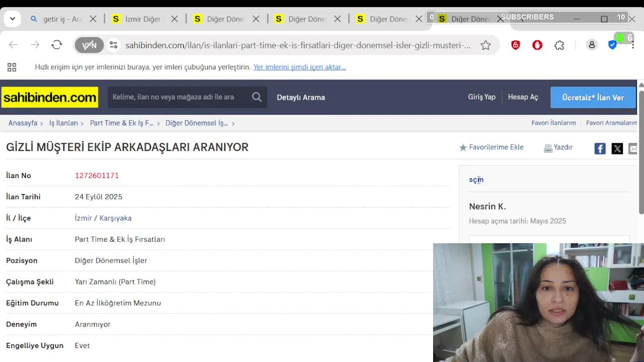The width and height of the screenshot is (644, 362).
Task: Open 'Diğer Dönemsel İş...' breadcrumb
Action: [x=197, y=123]
